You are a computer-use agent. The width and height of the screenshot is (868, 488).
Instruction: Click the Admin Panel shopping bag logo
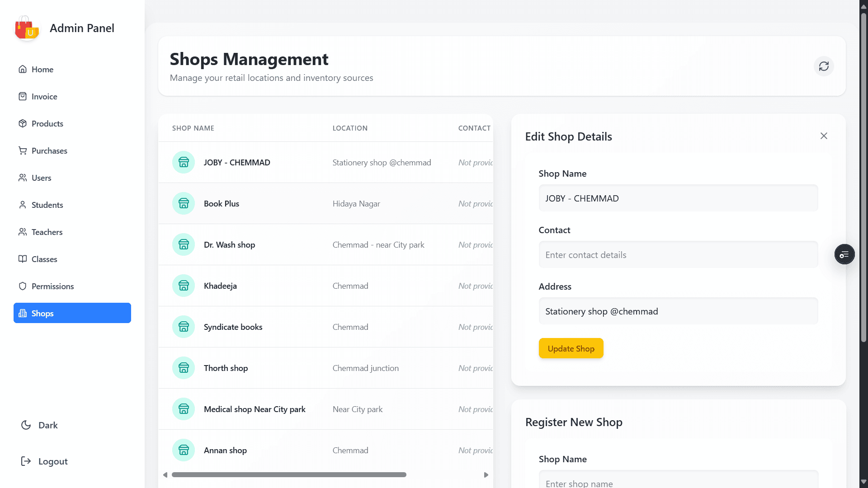point(27,28)
